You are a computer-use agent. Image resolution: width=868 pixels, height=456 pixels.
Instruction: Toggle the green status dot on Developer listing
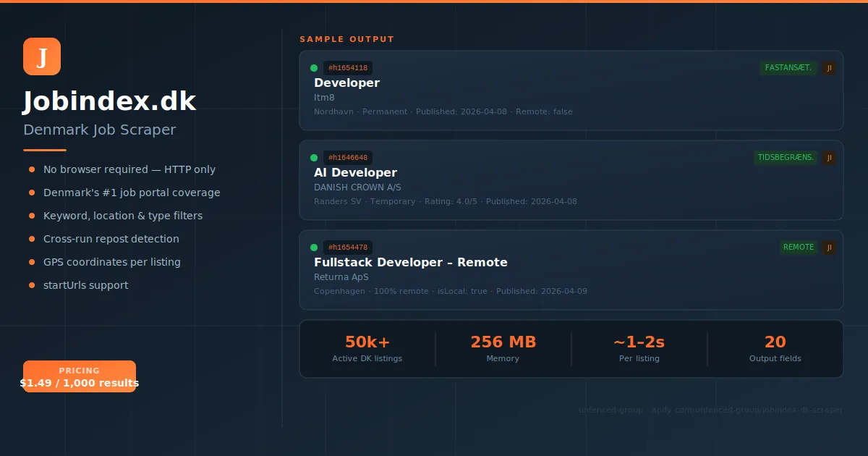[x=314, y=67]
